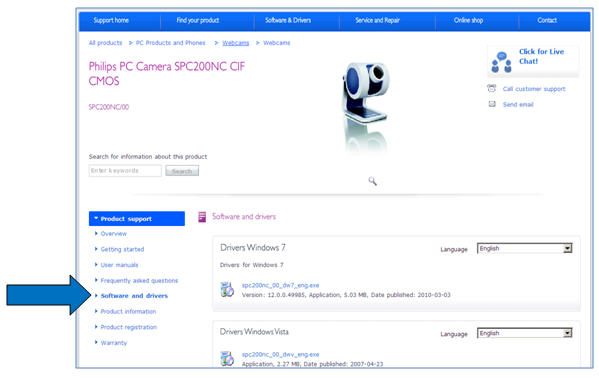Open the Contact menu tab
The height and width of the screenshot is (378, 599).
pyautogui.click(x=547, y=20)
